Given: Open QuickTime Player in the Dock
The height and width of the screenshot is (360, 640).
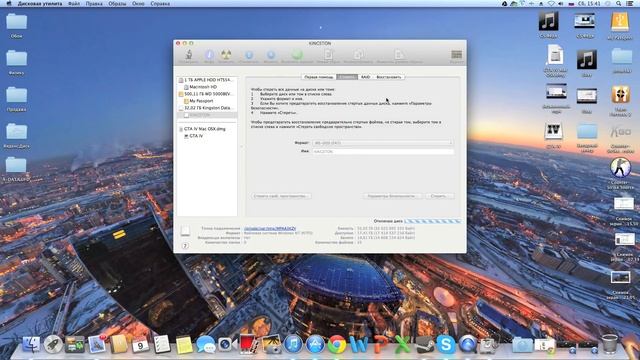Looking at the screenshot, I should pyautogui.click(x=468, y=344).
